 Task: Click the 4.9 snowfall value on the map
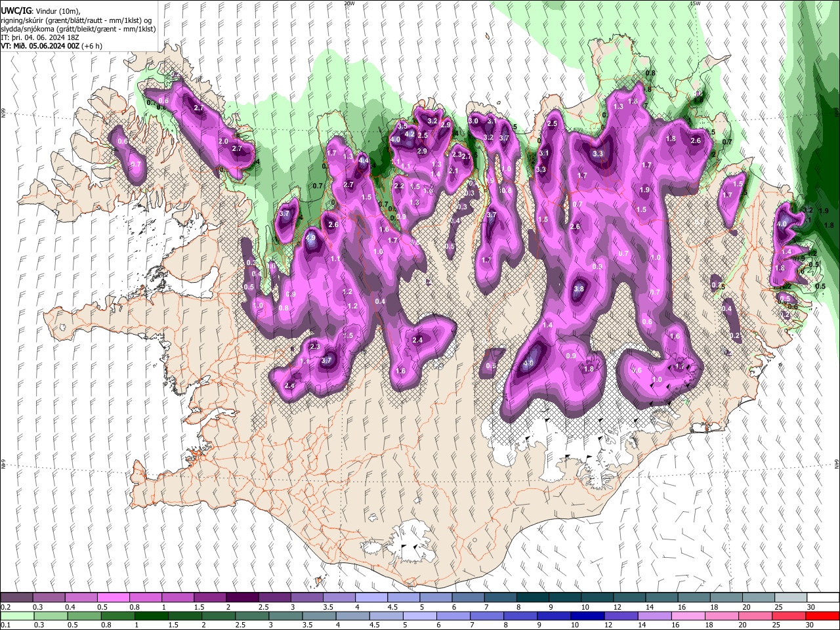click(311, 238)
